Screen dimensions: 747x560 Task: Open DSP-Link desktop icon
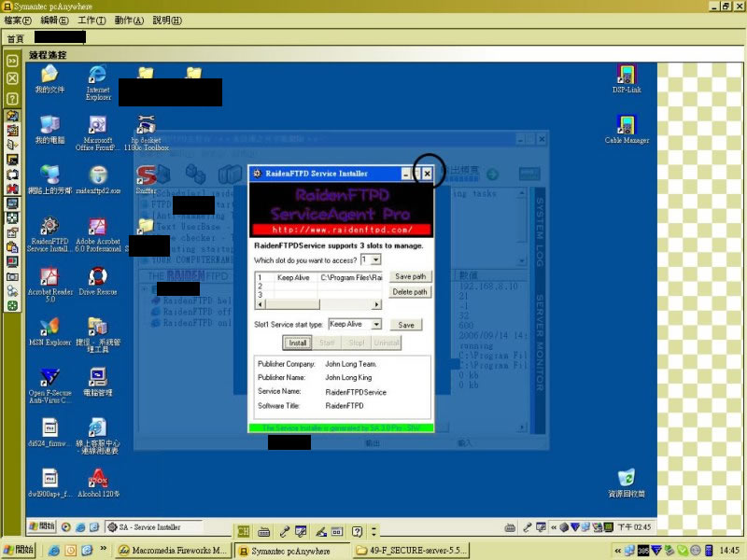(627, 79)
